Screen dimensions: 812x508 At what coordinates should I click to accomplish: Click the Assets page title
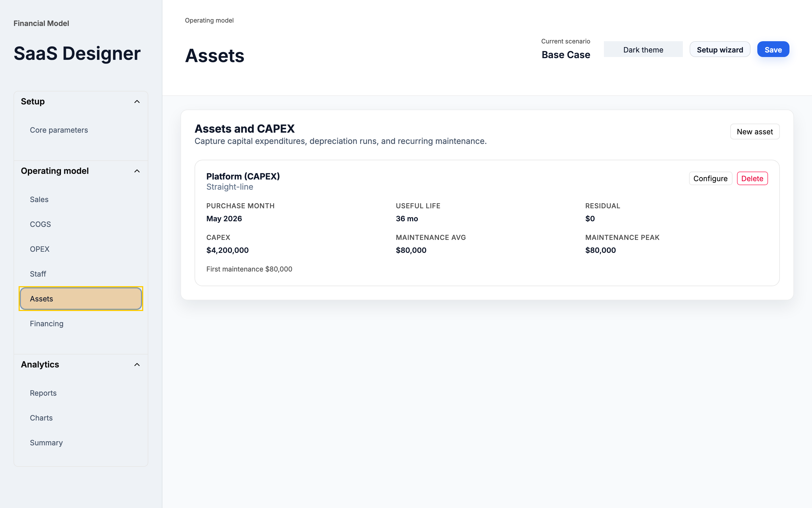click(x=215, y=55)
